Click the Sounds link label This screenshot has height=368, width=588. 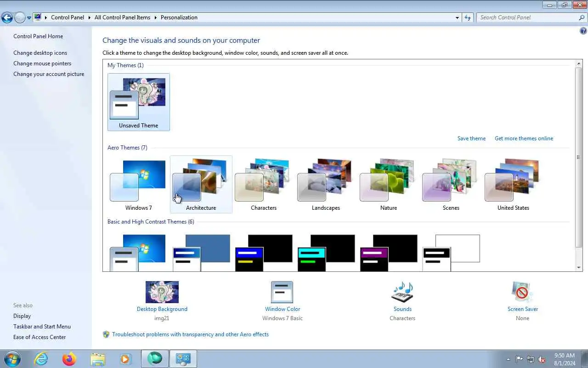coord(402,309)
